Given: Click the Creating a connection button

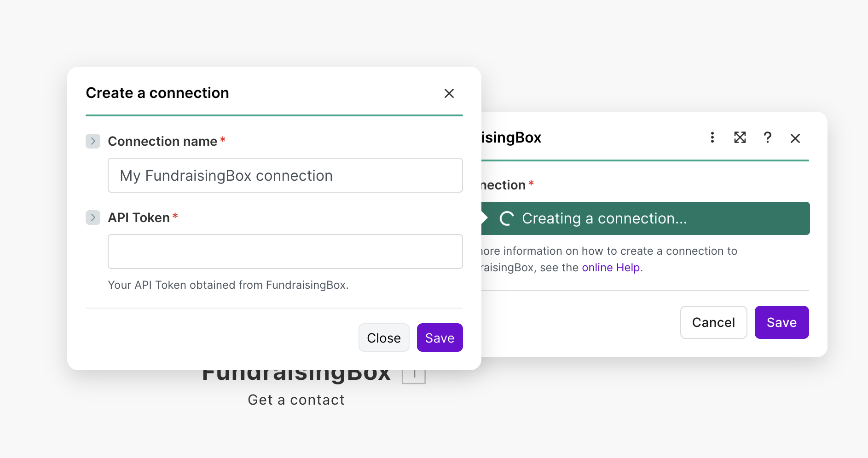Looking at the screenshot, I should 644,218.
